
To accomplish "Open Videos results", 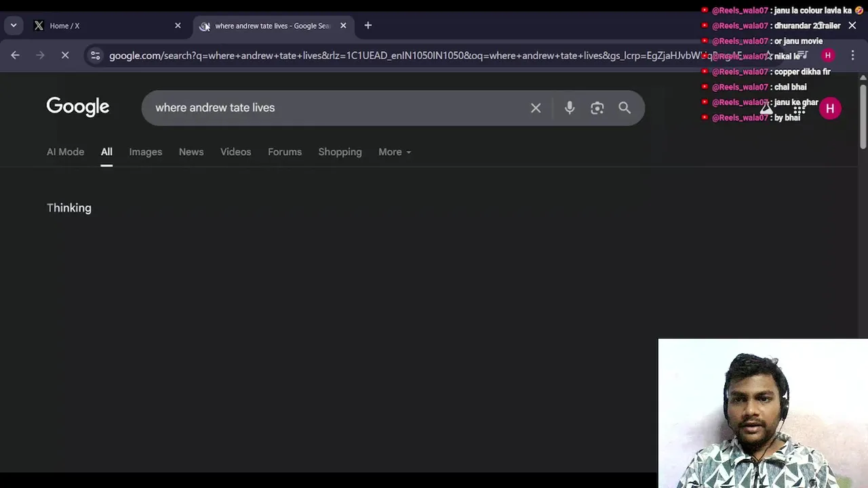I will point(236,152).
